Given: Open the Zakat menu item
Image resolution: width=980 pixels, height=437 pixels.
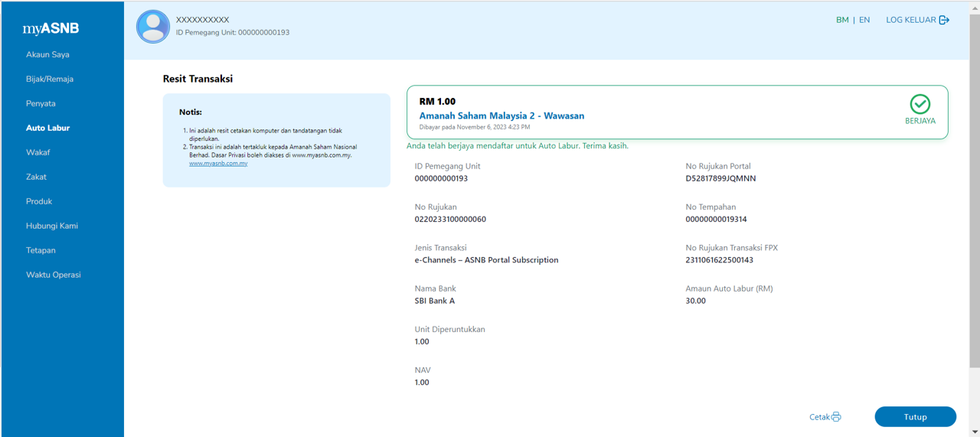Looking at the screenshot, I should 36,177.
